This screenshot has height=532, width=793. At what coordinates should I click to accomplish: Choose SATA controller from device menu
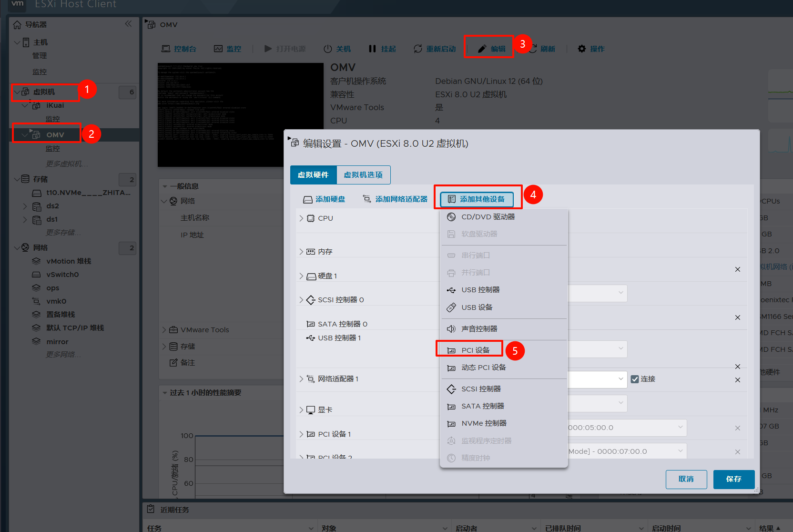pos(504,406)
